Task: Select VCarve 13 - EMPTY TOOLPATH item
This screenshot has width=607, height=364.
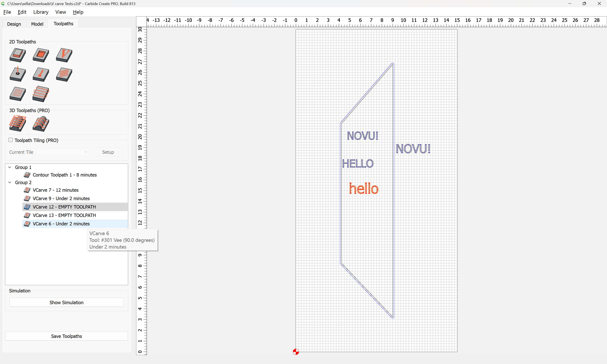Action: click(x=64, y=215)
